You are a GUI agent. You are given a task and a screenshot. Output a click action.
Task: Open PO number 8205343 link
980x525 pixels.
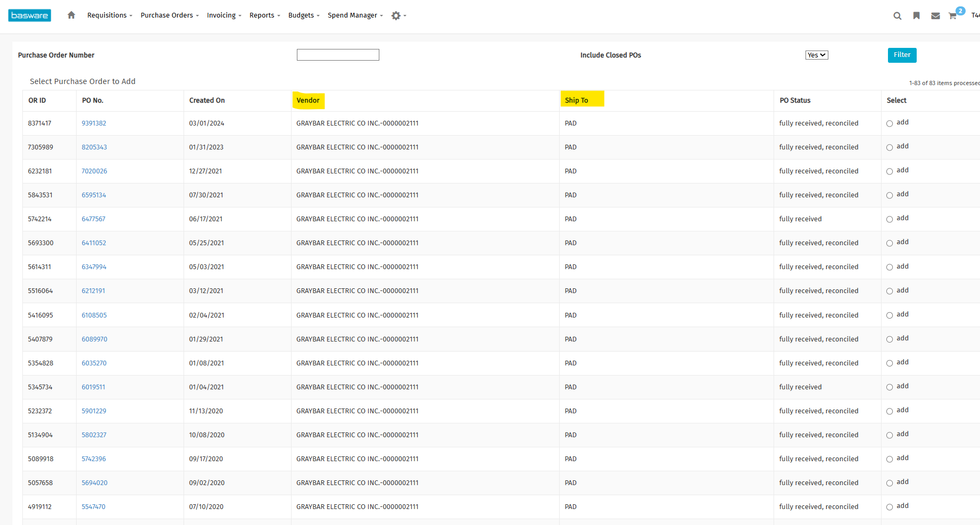(x=94, y=147)
